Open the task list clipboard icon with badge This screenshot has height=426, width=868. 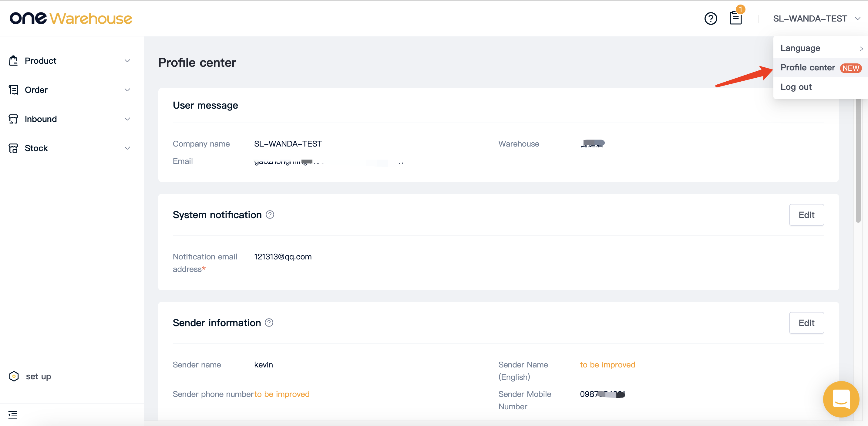(735, 18)
